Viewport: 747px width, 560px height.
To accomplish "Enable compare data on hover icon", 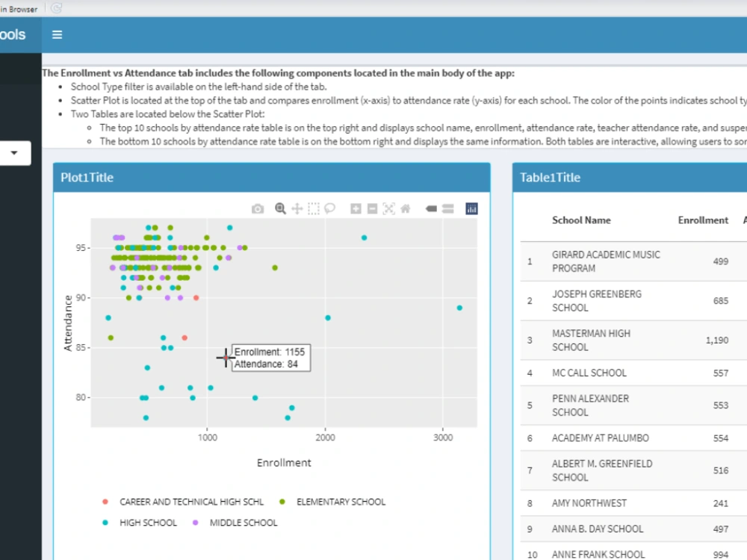I will click(x=447, y=208).
